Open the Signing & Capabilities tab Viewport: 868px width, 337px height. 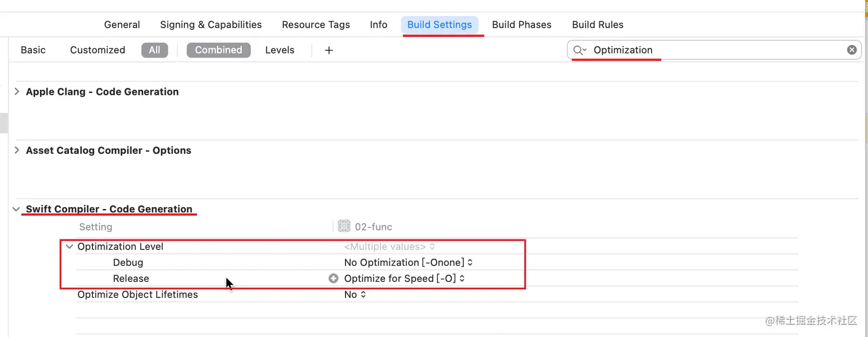coord(211,25)
